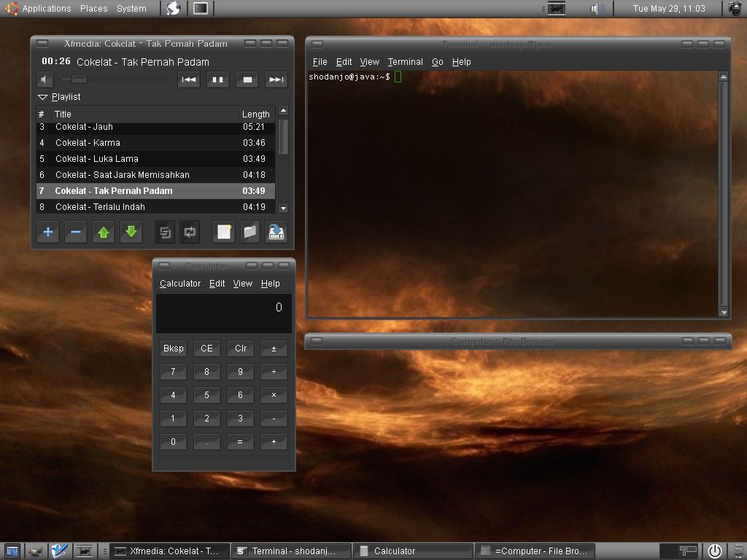This screenshot has width=747, height=560.
Task: Click the plus-minus sign button
Action: click(274, 349)
